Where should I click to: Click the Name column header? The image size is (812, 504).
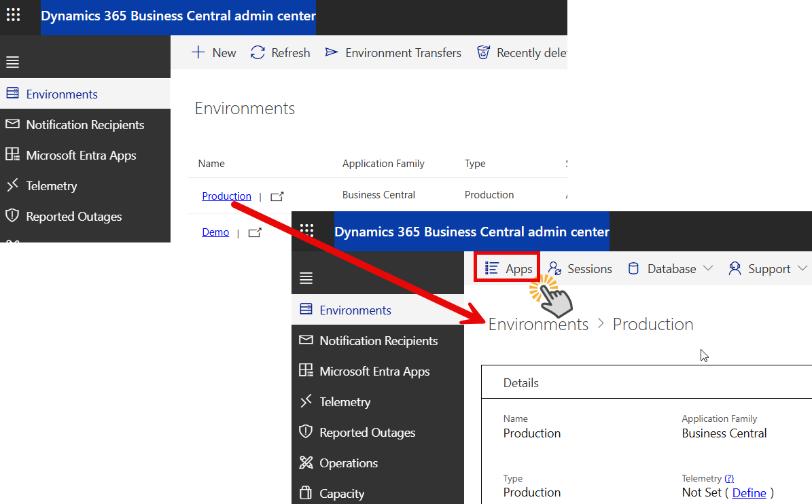click(x=211, y=164)
